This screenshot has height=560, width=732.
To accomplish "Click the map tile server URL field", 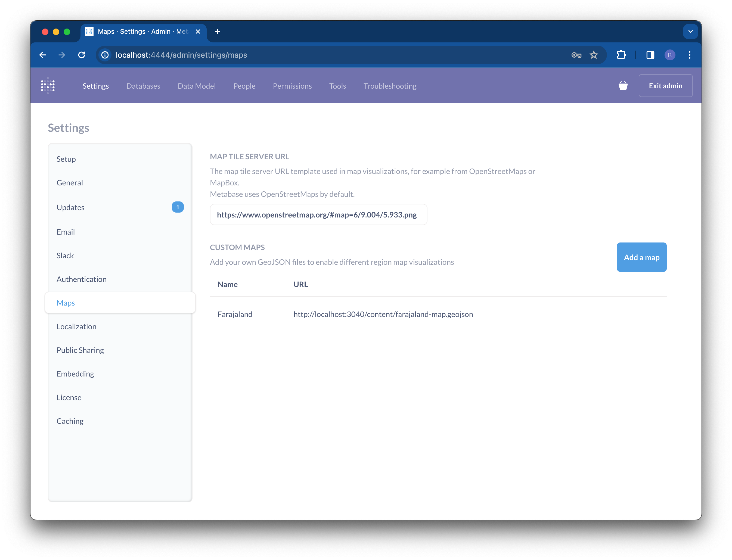I will point(318,215).
